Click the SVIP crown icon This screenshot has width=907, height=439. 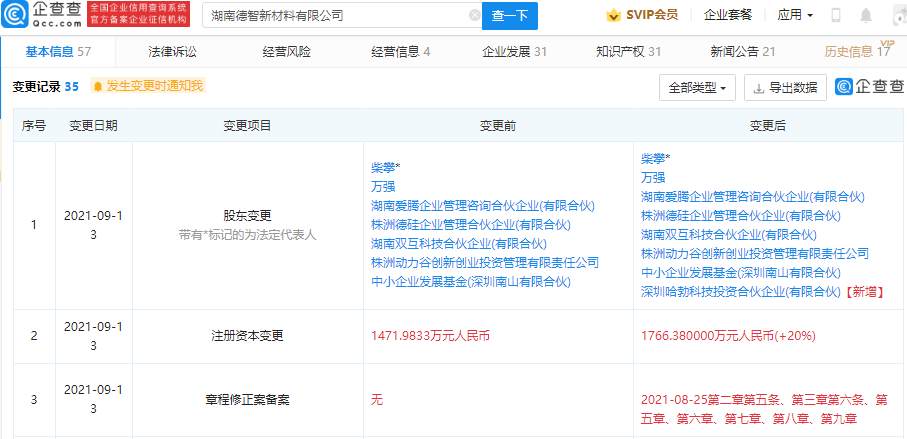point(613,15)
